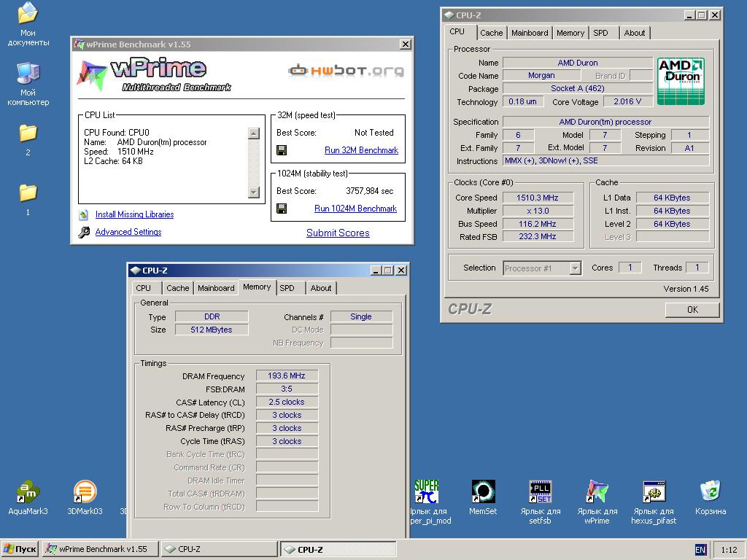Switch to wPrime Benchmark taskbar button
747x560 pixels.
(x=99, y=549)
